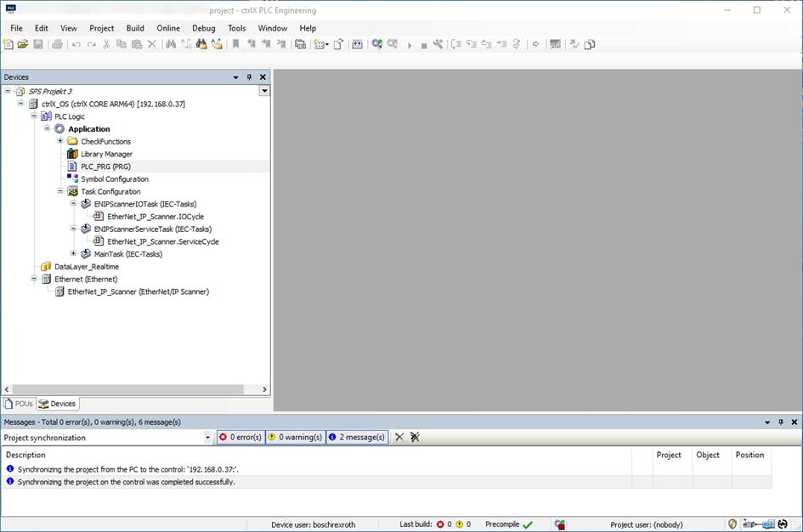The image size is (803, 532).
Task: Open the Online menu
Action: coord(168,28)
